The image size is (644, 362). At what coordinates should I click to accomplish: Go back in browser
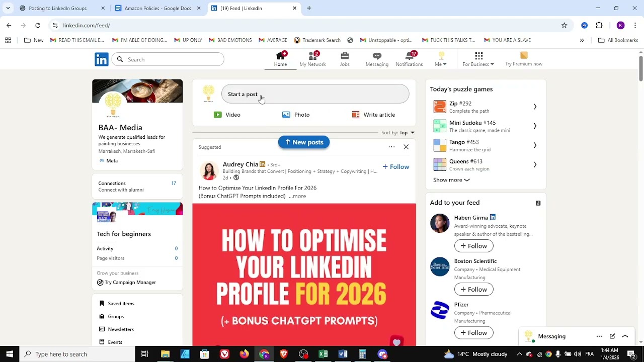tap(9, 25)
